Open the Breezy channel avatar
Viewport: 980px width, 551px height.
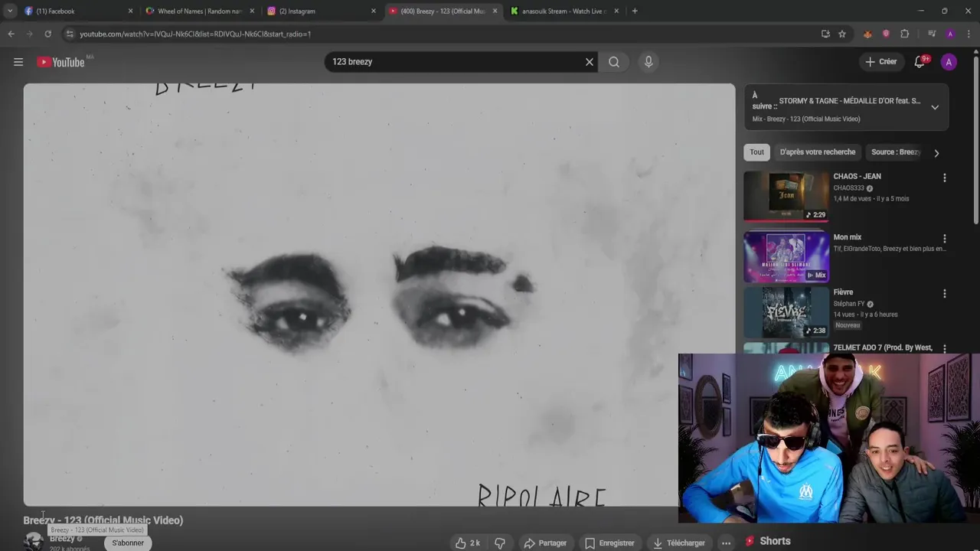[33, 542]
